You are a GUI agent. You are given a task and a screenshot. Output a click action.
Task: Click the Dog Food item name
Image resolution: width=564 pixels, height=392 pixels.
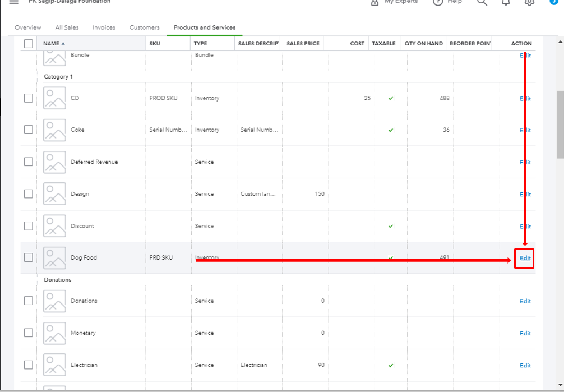click(84, 258)
